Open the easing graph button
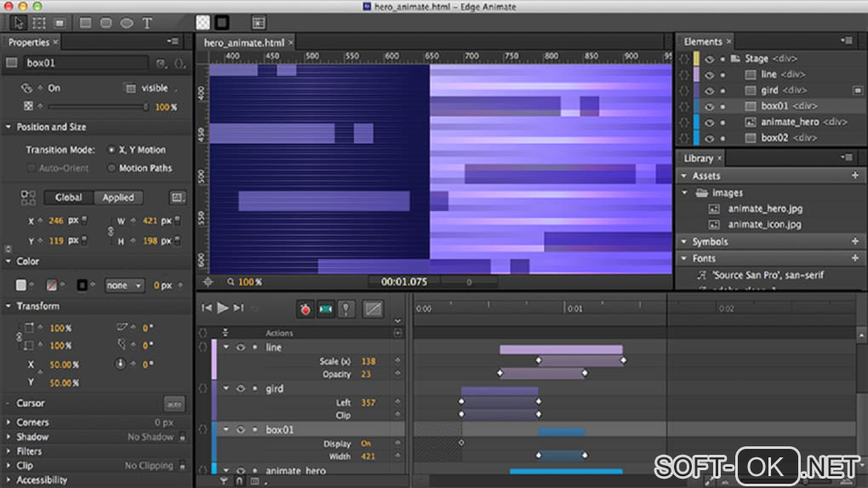The image size is (868, 488). coord(373,309)
